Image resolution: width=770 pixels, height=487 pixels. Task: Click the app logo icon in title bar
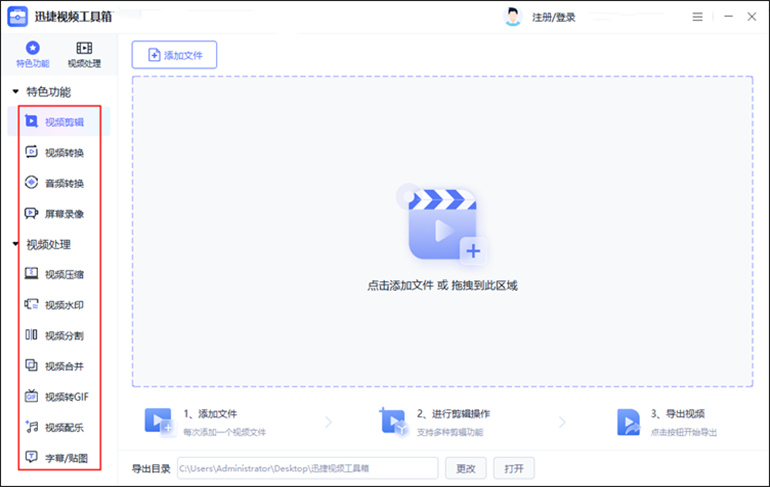click(x=18, y=17)
